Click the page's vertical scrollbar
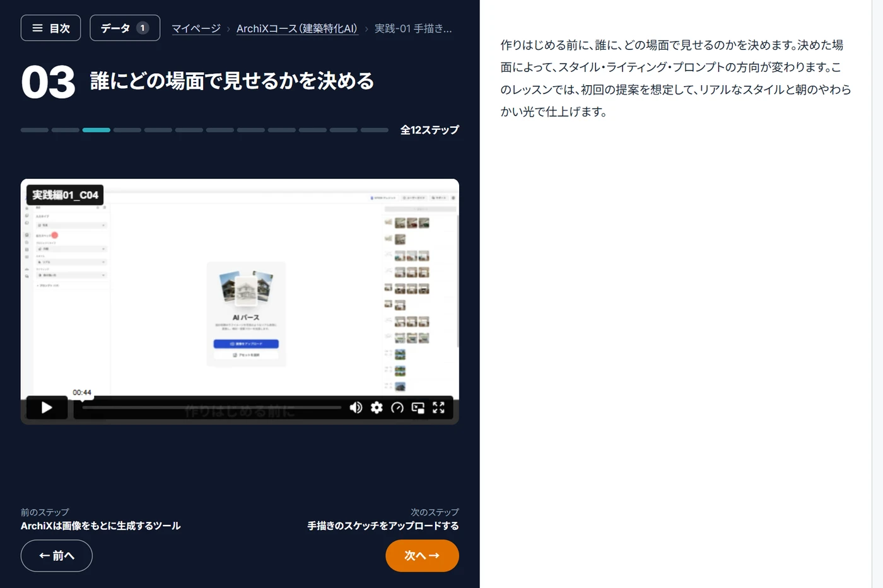The width and height of the screenshot is (883, 588). tap(877, 294)
